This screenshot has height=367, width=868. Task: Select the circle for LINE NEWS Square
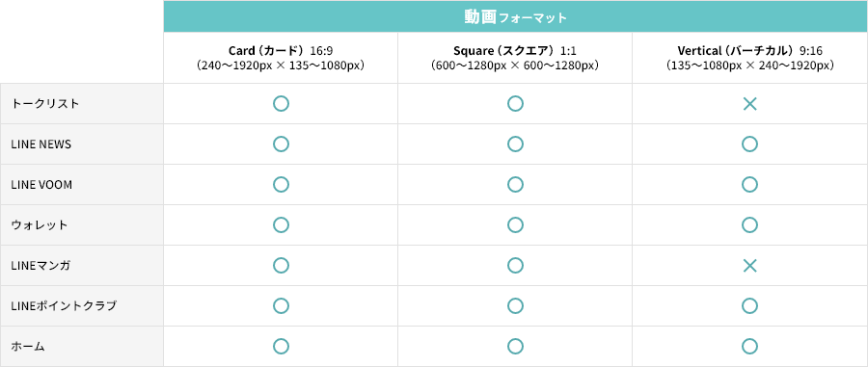[x=515, y=144]
